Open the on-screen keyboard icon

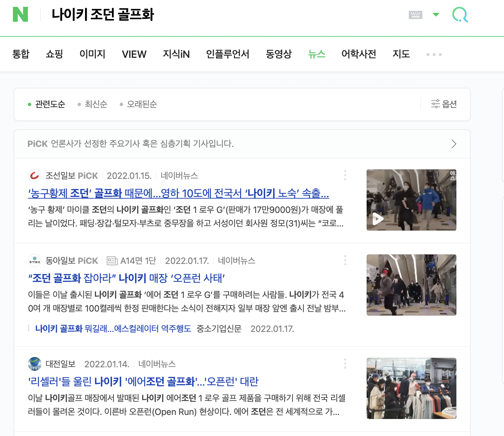pos(415,15)
